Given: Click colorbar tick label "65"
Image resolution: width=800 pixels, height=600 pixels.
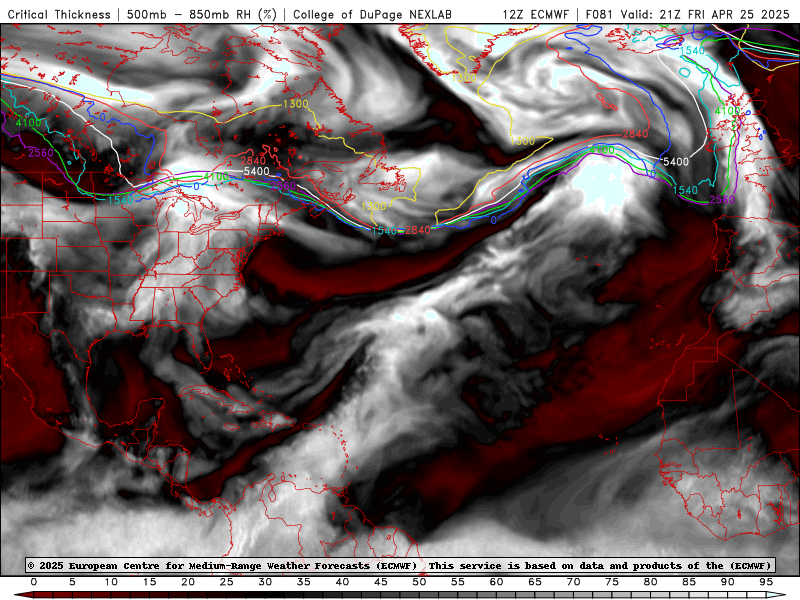Looking at the screenshot, I should coord(535,582).
